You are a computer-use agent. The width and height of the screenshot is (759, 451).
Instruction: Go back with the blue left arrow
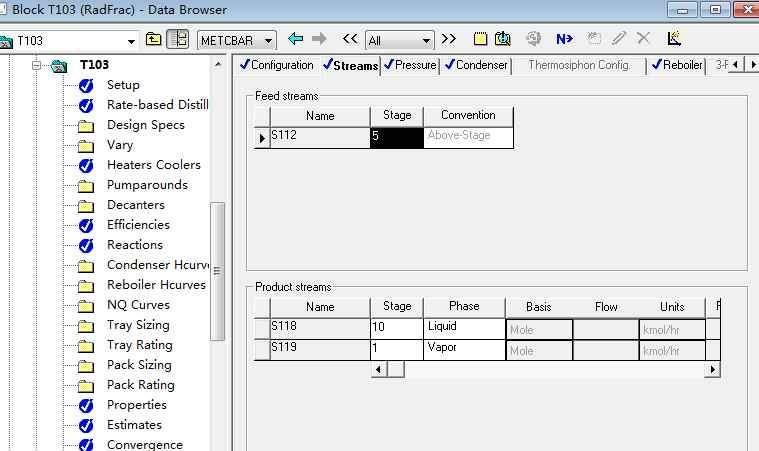coord(295,39)
